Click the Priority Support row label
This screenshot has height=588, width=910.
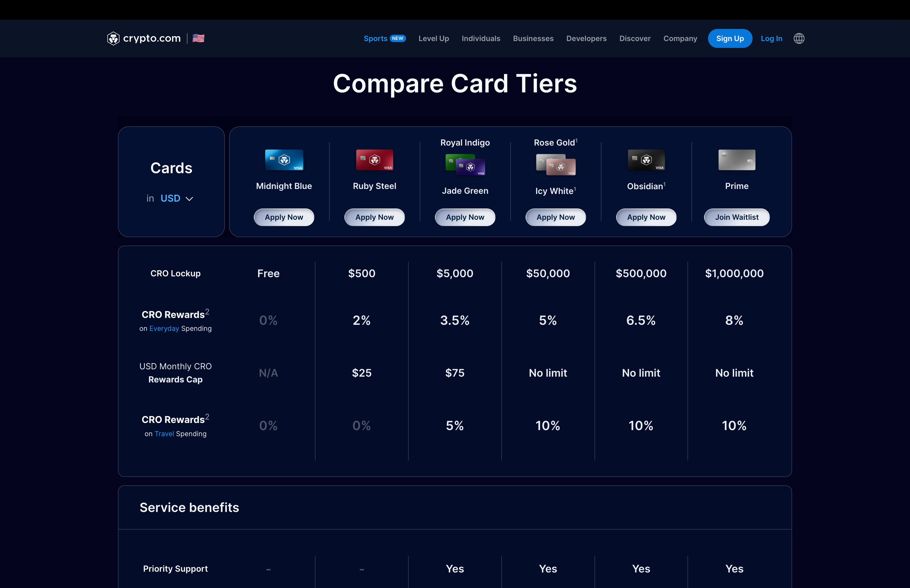coord(176,569)
